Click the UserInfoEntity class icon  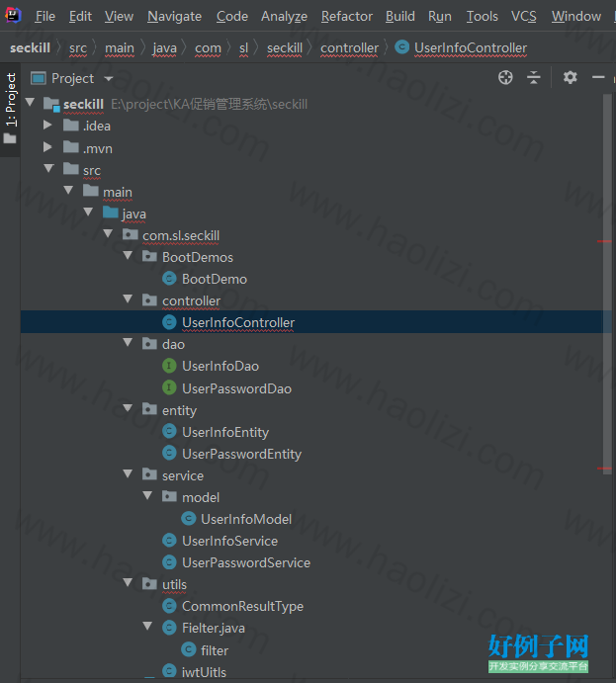(169, 431)
